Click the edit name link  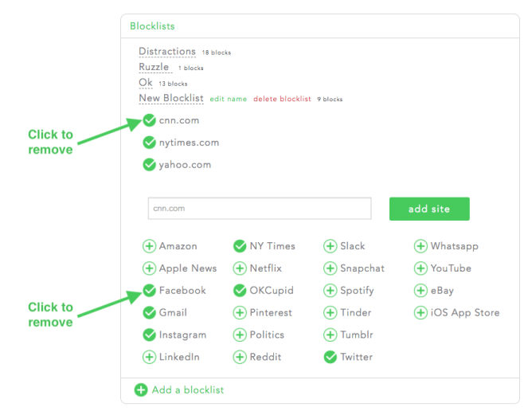(x=229, y=100)
